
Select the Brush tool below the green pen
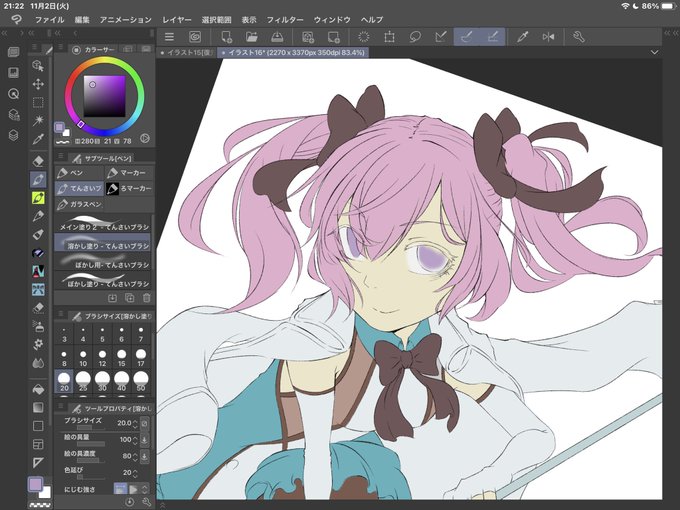[x=38, y=216]
